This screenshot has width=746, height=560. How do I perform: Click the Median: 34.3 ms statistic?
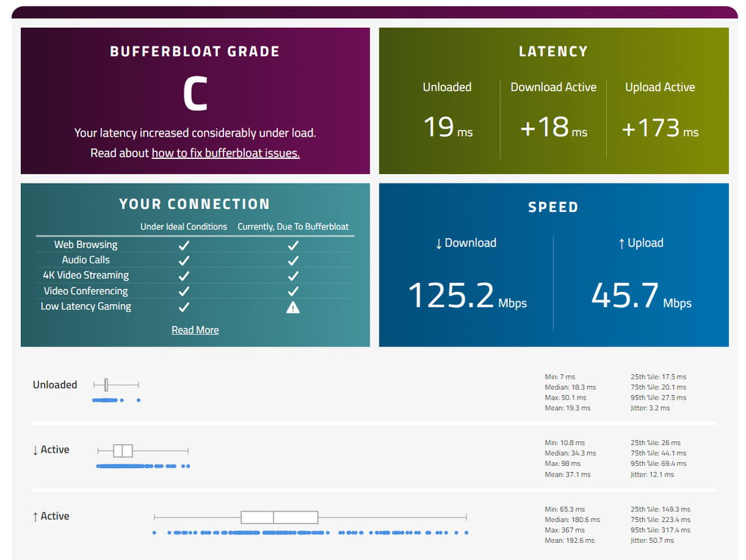coord(571,453)
